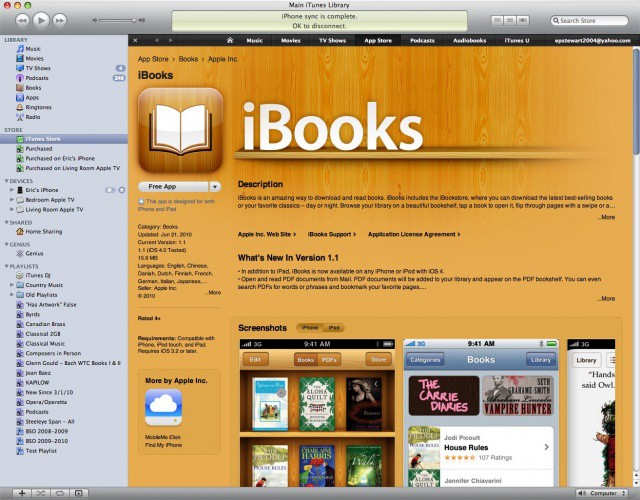Toggle shuffle in the bottom bar
This screenshot has height=500, width=640.
click(x=39, y=493)
